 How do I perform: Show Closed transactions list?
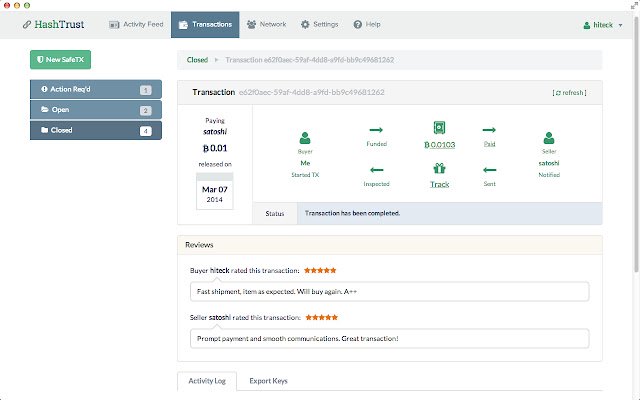coord(96,130)
